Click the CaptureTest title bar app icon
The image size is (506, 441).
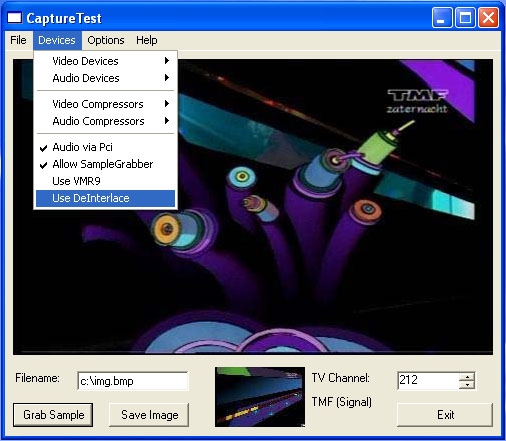pyautogui.click(x=15, y=18)
